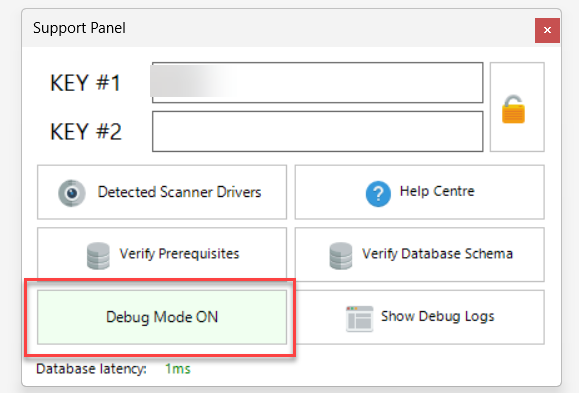This screenshot has height=393, width=579.
Task: Click the Verify Database Schema cylinder icon
Action: click(340, 256)
